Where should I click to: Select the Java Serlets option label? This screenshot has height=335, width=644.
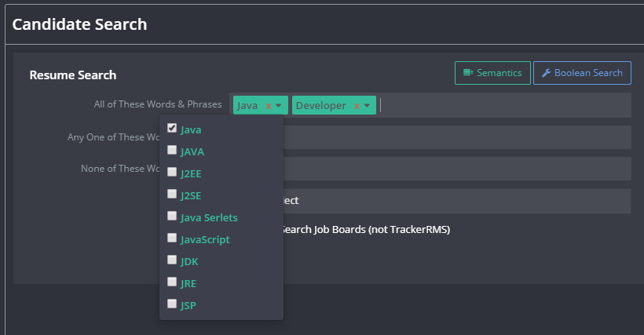click(209, 218)
